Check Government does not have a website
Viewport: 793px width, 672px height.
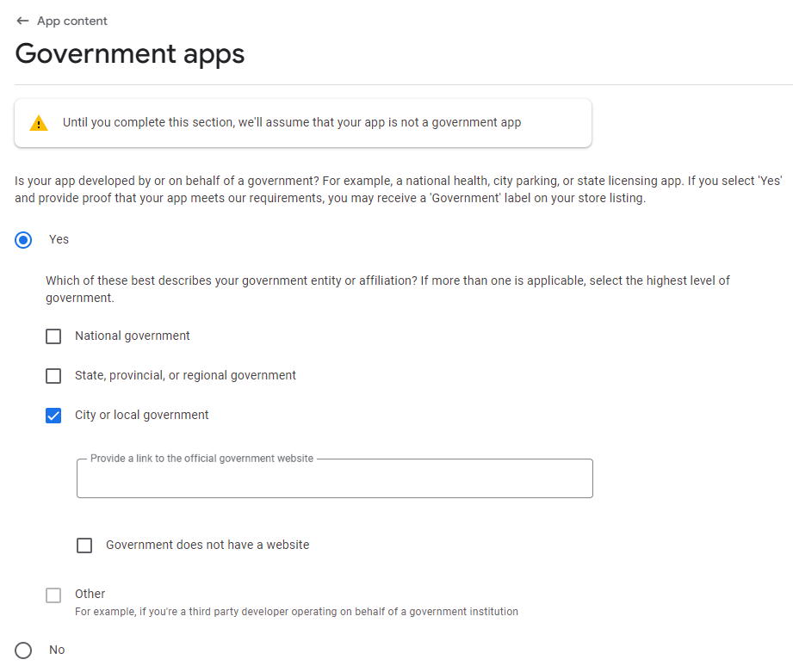84,546
